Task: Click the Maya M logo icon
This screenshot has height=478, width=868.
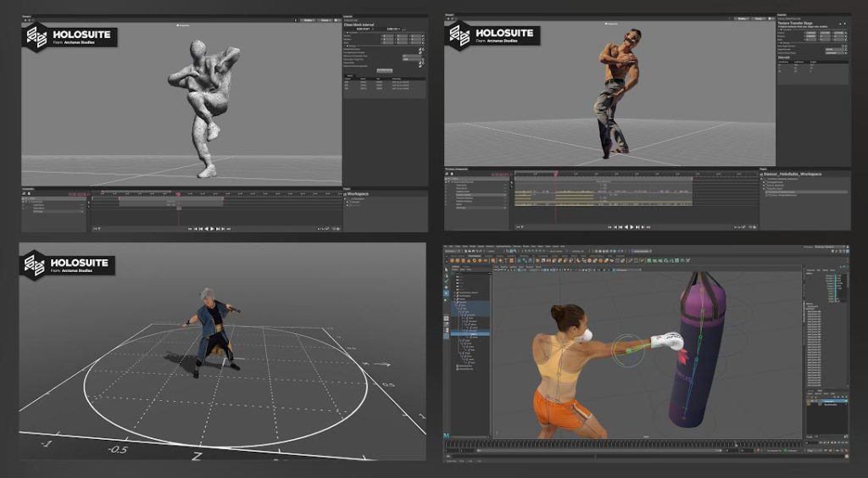Action: (447, 436)
